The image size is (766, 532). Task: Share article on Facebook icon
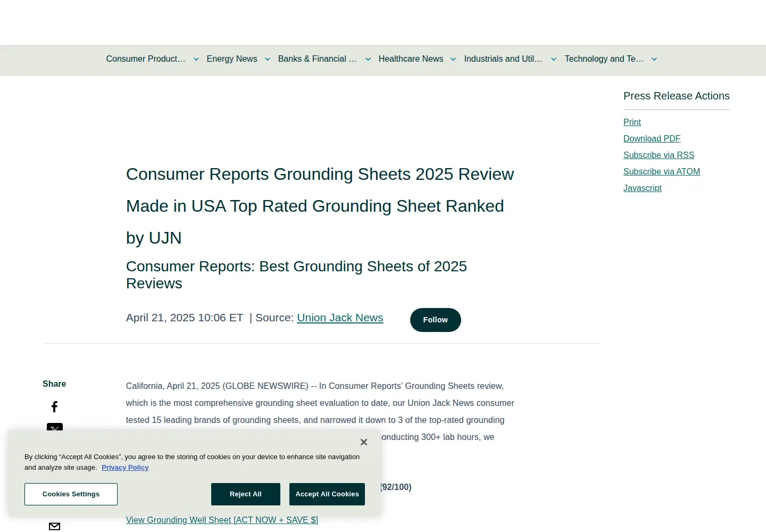(54, 407)
